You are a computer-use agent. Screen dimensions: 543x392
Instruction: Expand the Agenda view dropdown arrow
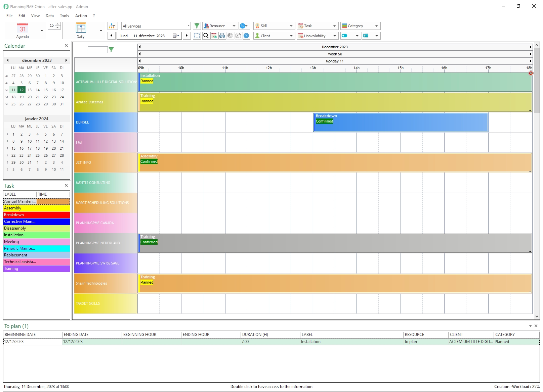(x=42, y=31)
